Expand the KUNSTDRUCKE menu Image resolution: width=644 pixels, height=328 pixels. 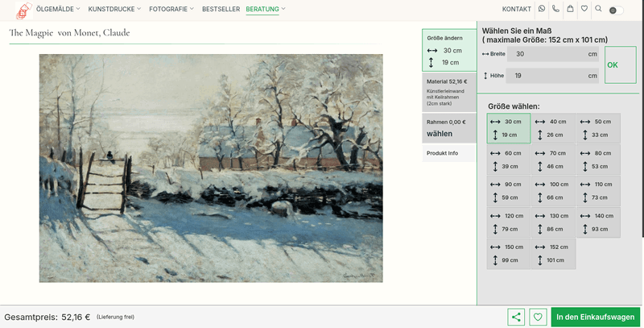(x=114, y=9)
